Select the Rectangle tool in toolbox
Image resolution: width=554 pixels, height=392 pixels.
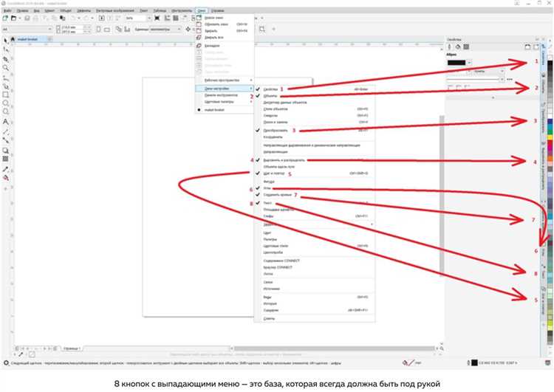click(6, 94)
